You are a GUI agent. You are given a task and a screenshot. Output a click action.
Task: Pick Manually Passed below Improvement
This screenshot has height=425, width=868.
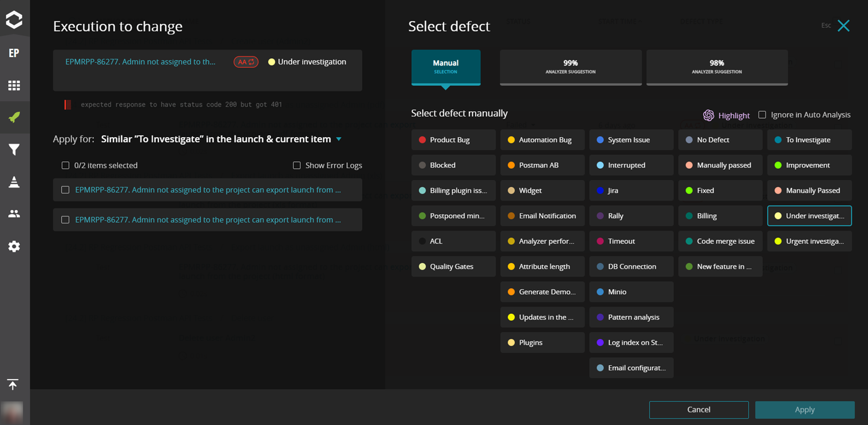pos(809,191)
